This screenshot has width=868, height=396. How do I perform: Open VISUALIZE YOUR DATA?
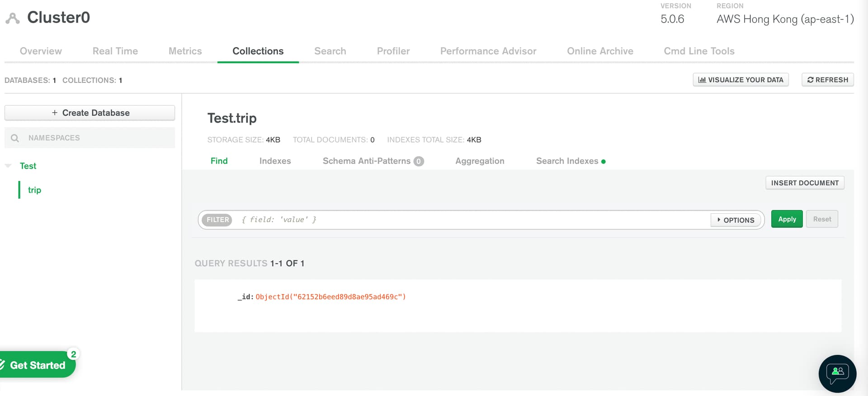(x=741, y=80)
